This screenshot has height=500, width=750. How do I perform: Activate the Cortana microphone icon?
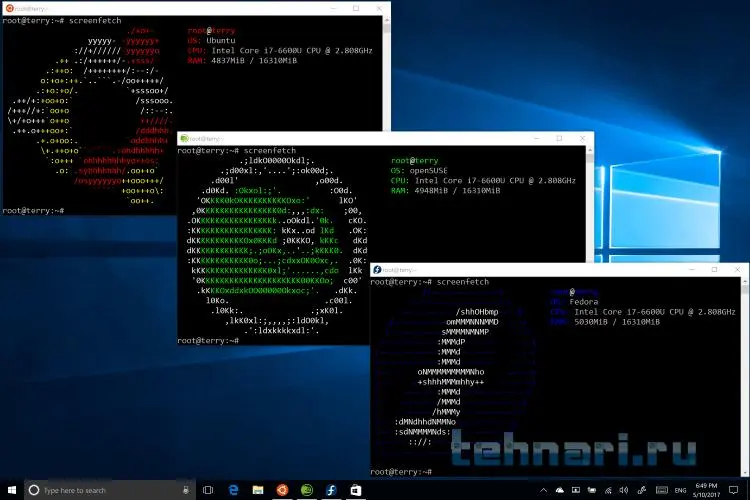pos(186,490)
